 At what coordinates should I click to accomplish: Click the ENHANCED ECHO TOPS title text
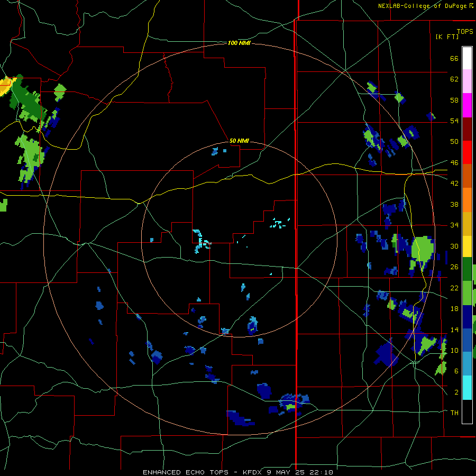[x=187, y=472]
